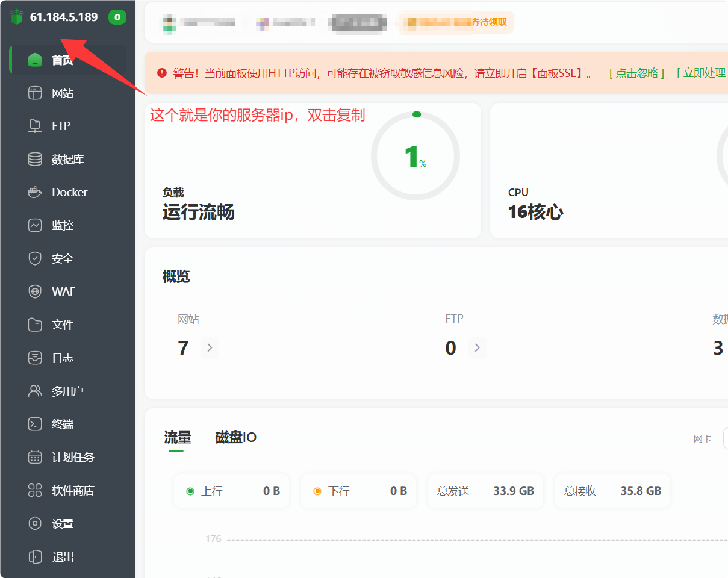Open the WAF firewall section
The image size is (728, 578).
[x=63, y=291]
